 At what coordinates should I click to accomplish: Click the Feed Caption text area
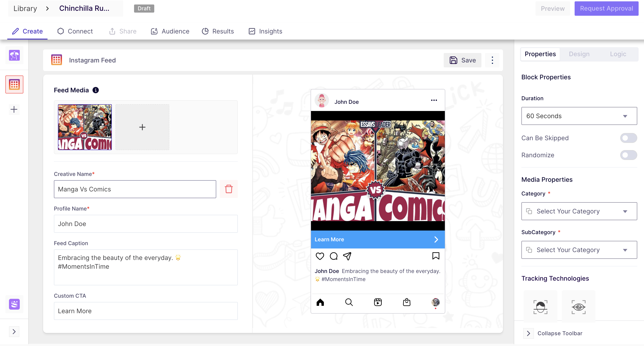146,267
